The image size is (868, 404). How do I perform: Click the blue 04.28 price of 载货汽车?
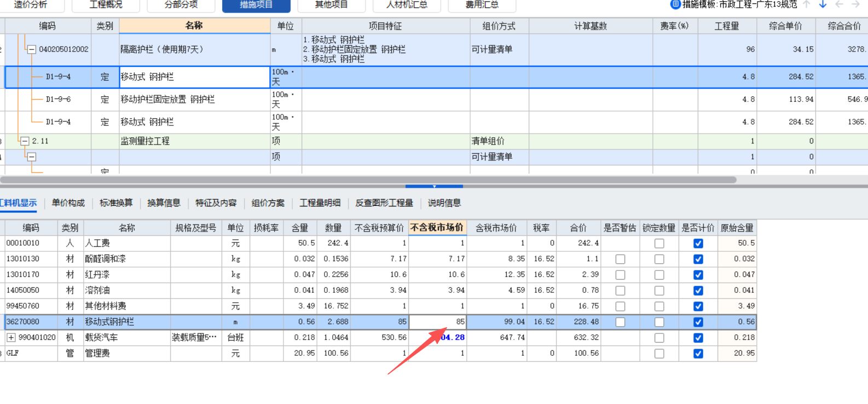pos(453,338)
